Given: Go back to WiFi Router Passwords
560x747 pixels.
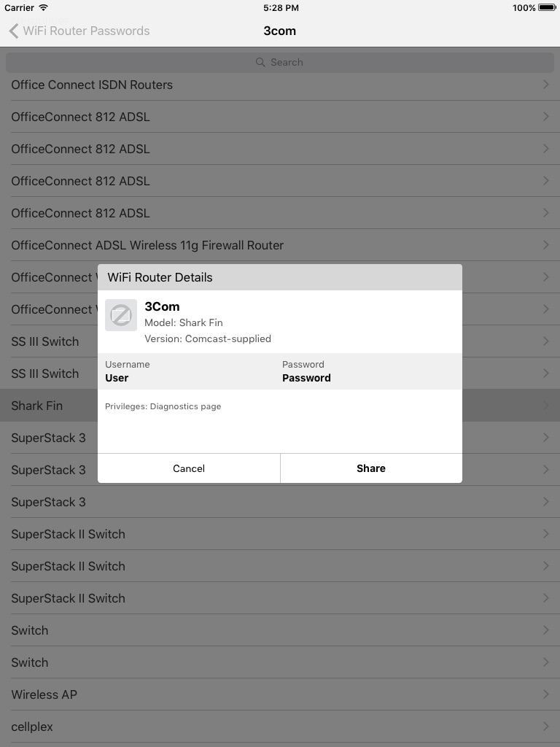Looking at the screenshot, I should pyautogui.click(x=86, y=31).
